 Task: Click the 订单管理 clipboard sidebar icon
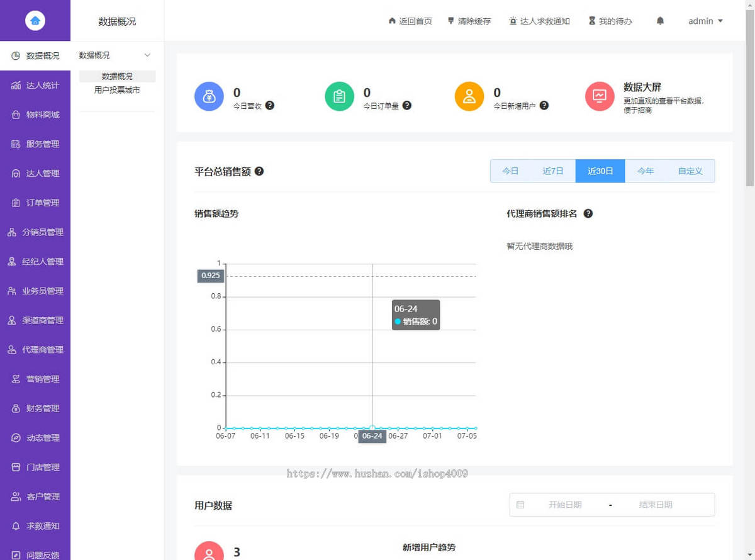(x=16, y=203)
